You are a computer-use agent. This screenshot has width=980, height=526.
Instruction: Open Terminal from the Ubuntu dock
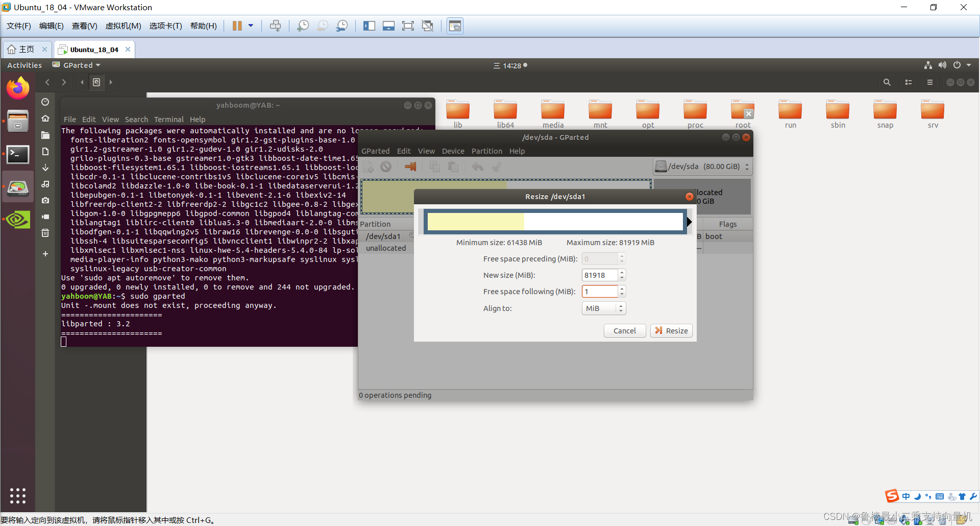(18, 154)
